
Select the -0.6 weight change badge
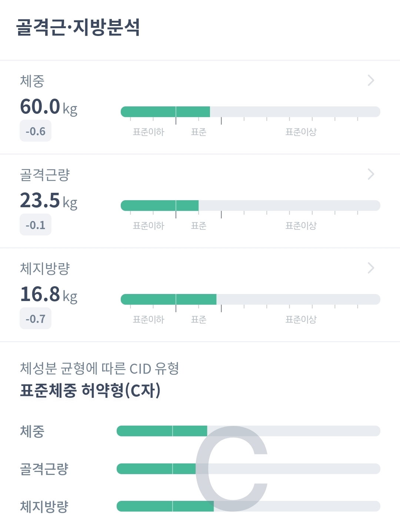pos(36,131)
